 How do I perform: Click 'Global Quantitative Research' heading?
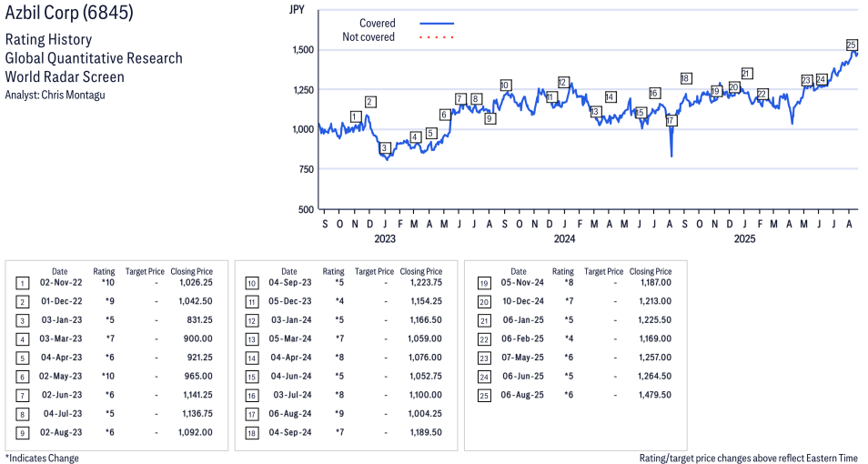pos(94,58)
